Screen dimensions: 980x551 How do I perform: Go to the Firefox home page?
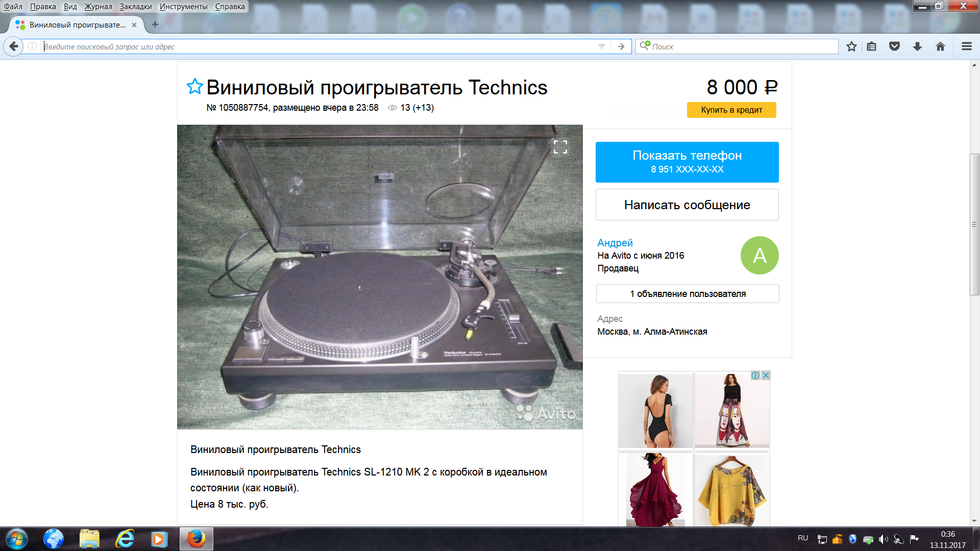tap(940, 46)
